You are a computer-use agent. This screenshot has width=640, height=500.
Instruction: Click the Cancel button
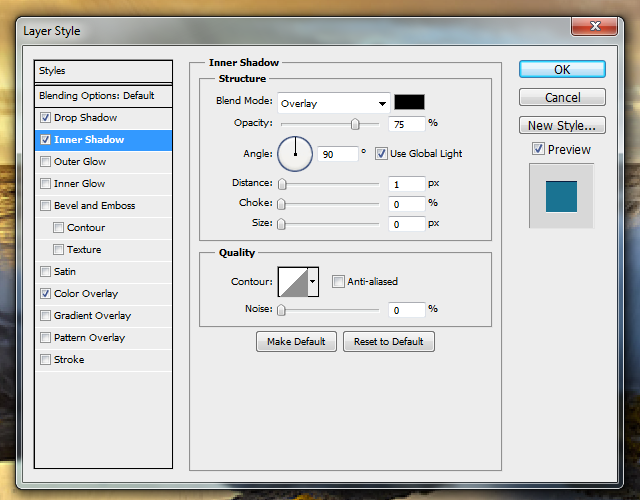tap(562, 97)
